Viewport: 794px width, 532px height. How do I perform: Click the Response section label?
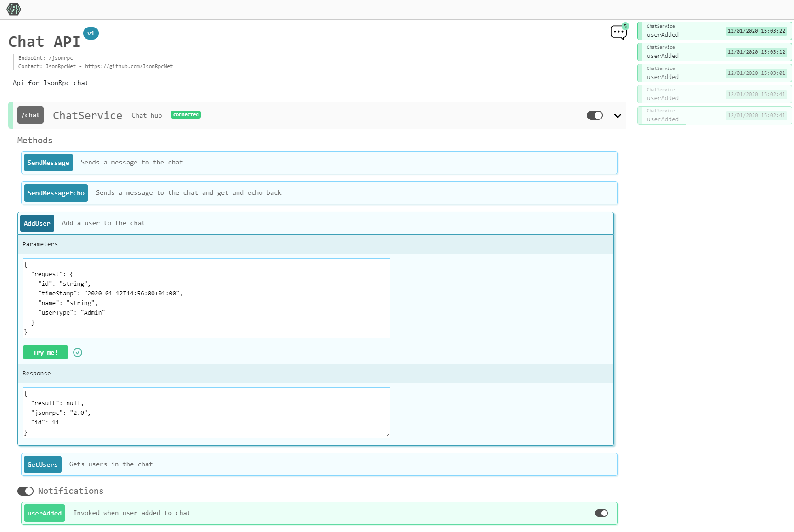click(37, 374)
